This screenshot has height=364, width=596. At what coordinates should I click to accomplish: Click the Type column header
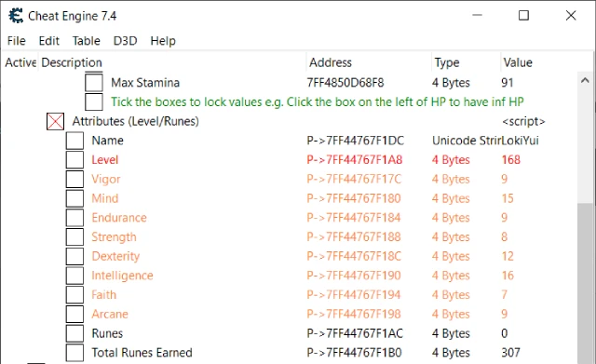click(x=447, y=62)
